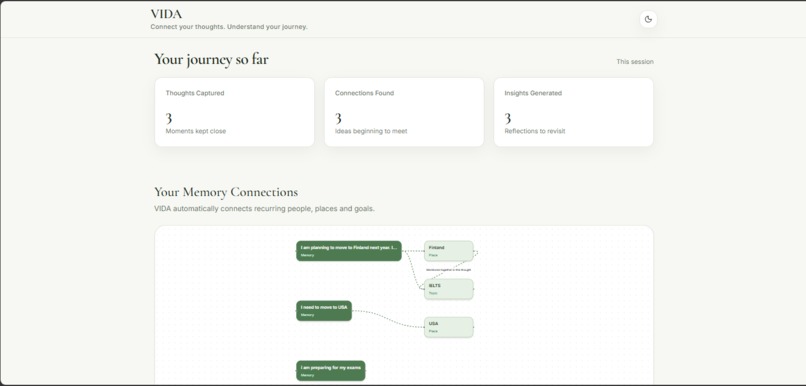806x386 pixels.
Task: Open the Thoughts Captured stat card
Action: tap(234, 112)
